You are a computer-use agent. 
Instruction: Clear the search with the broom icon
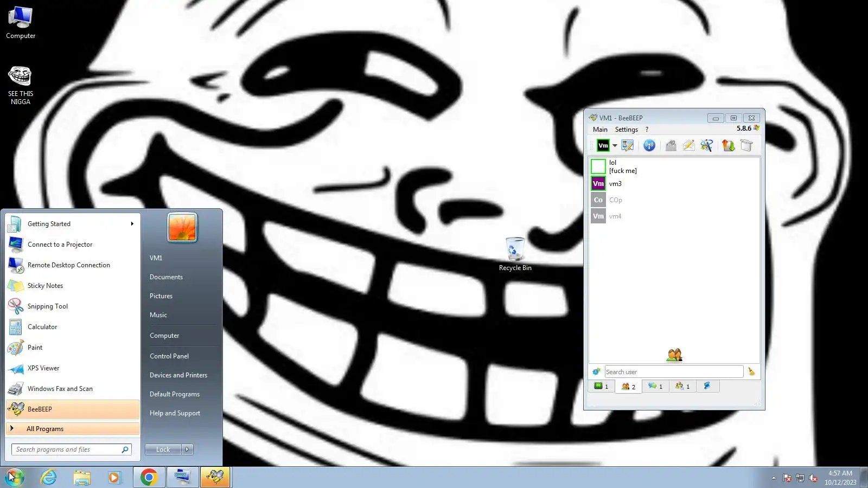click(x=751, y=371)
